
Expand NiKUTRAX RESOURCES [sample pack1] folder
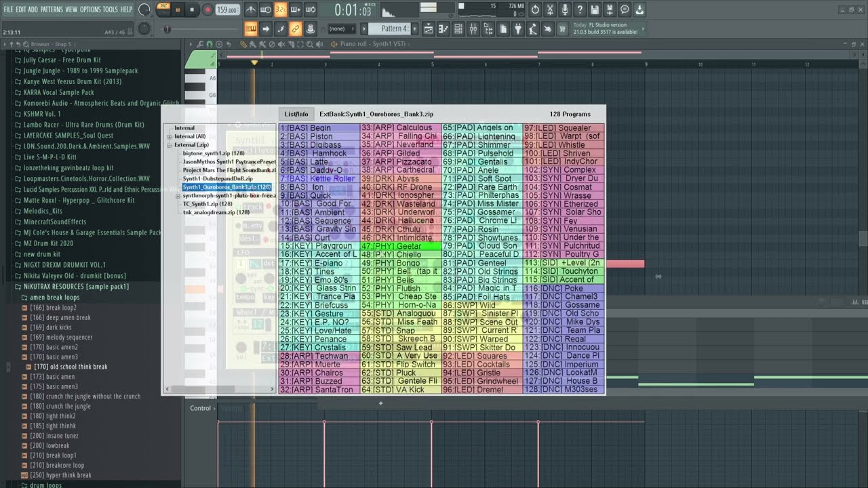coord(76,287)
